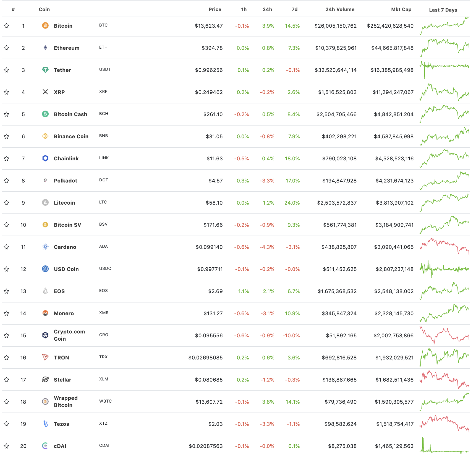
Task: Open TRON's 7-day sparkline chart
Action: (444, 357)
